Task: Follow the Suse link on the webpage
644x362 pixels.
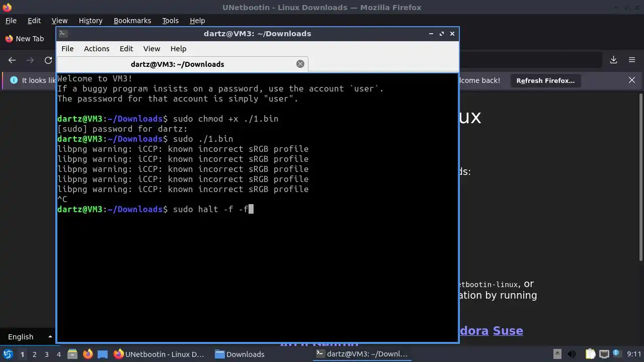Action: [x=508, y=331]
